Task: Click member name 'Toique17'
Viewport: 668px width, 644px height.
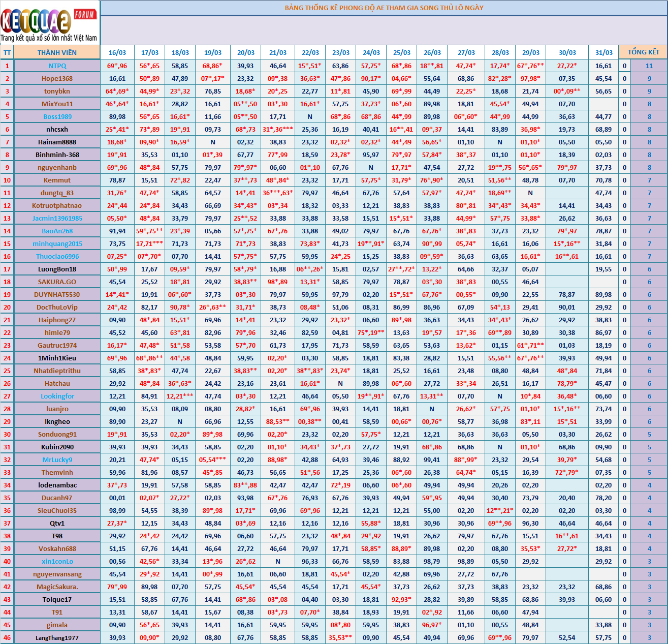Action: pyautogui.click(x=57, y=599)
